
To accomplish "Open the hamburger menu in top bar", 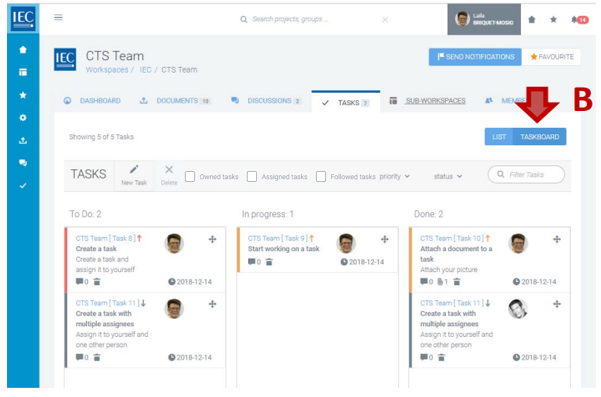I will tap(58, 17).
